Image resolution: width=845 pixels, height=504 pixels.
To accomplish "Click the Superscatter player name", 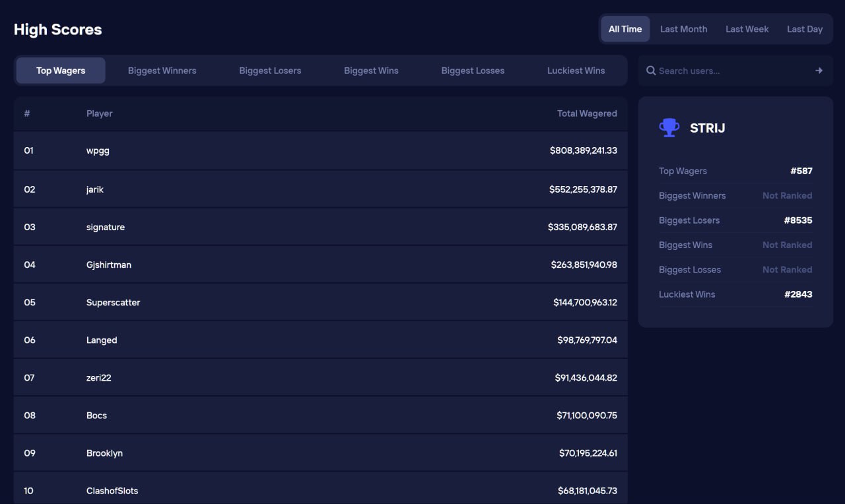I will [113, 302].
